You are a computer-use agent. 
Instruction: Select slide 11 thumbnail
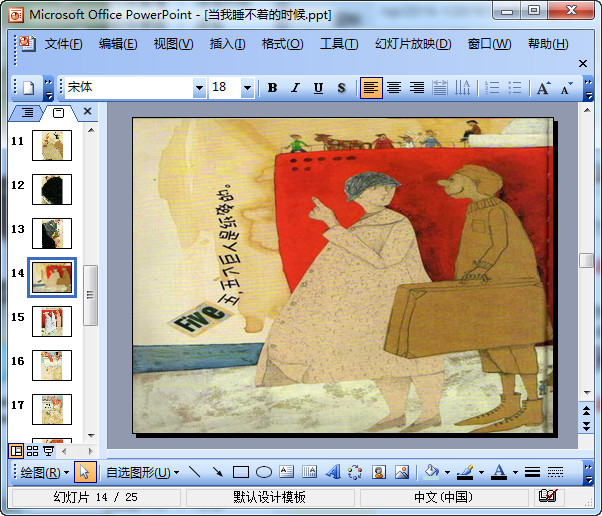click(x=52, y=145)
